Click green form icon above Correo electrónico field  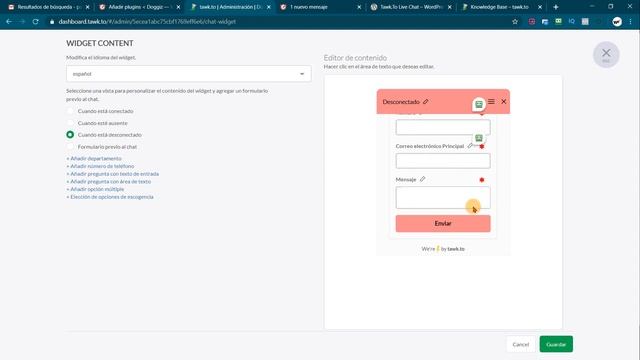coord(479,138)
